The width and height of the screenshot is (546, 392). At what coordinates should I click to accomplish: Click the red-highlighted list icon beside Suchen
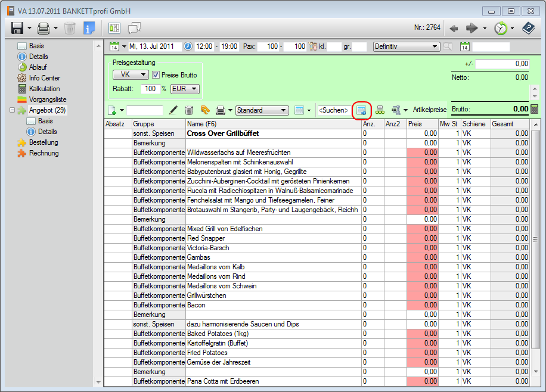[x=361, y=110]
